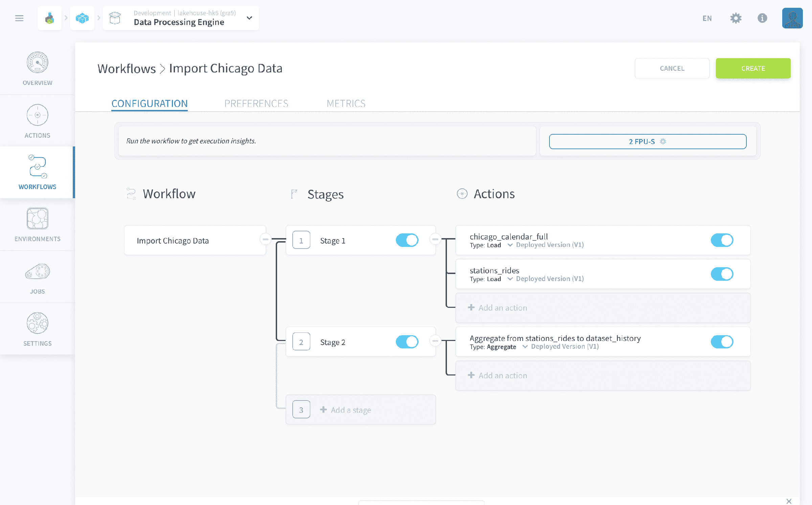
Task: Open Aggregate from stations_rides to dataset_history
Action: (555, 338)
